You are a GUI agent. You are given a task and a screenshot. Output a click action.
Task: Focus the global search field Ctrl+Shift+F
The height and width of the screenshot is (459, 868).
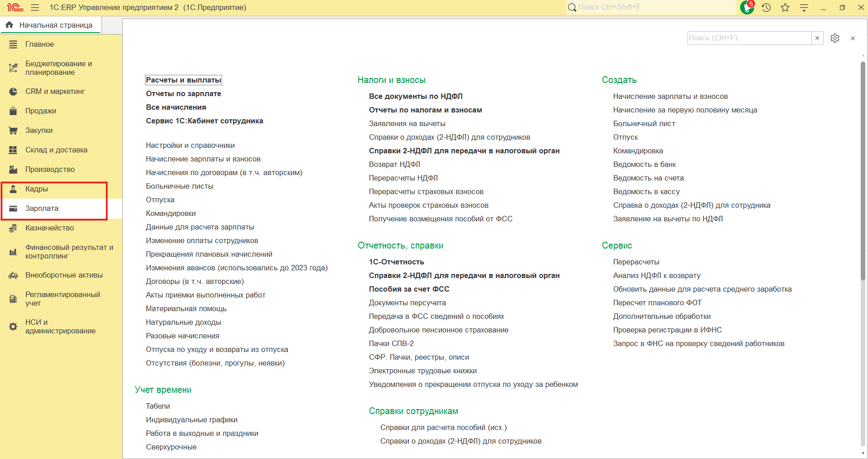(x=652, y=7)
